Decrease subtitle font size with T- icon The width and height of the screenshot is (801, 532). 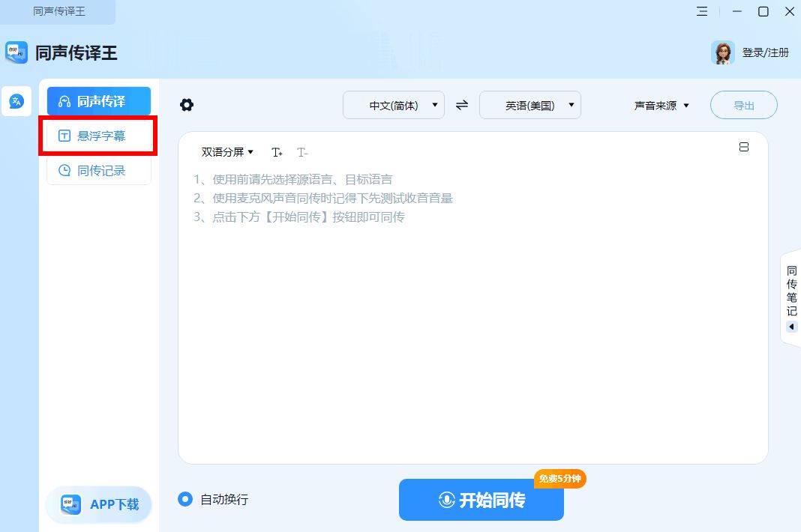click(x=302, y=152)
